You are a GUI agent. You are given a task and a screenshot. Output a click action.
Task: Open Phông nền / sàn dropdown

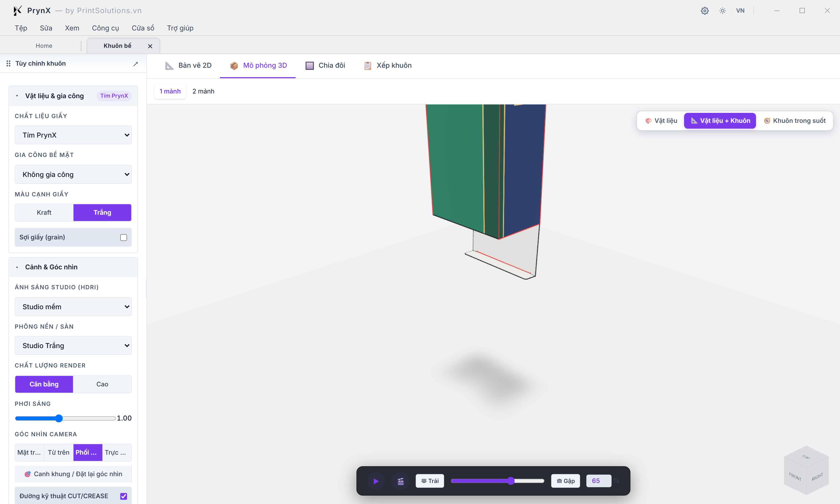(73, 346)
